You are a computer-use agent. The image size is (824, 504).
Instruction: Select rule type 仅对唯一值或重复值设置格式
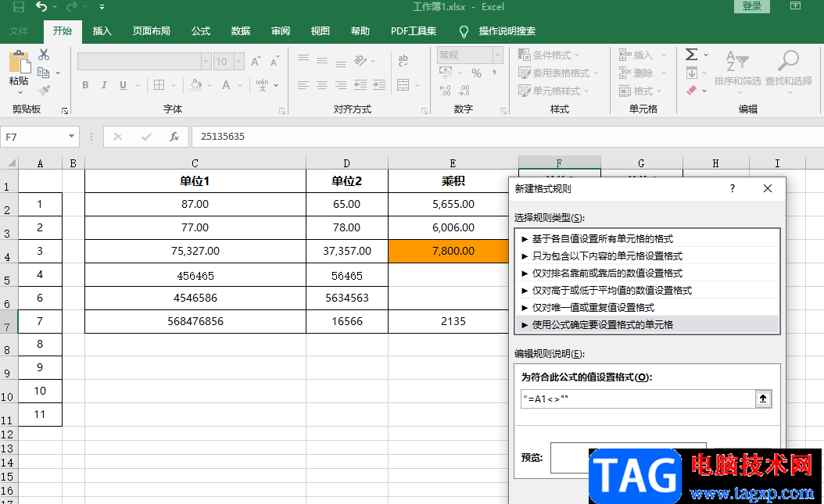click(x=647, y=308)
